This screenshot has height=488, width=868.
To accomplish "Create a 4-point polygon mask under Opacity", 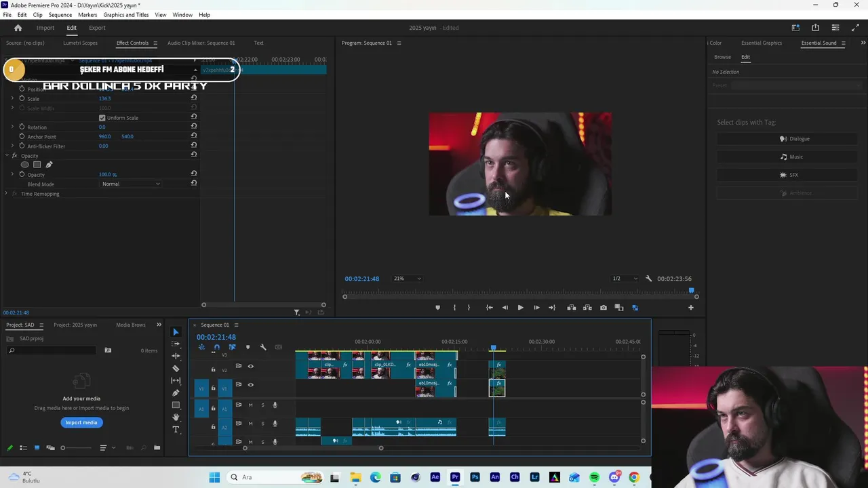I will [37, 165].
